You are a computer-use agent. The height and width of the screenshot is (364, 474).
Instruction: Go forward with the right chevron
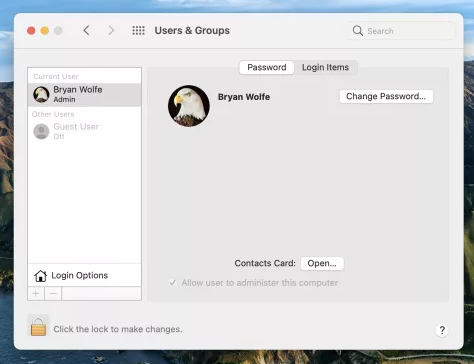click(111, 30)
